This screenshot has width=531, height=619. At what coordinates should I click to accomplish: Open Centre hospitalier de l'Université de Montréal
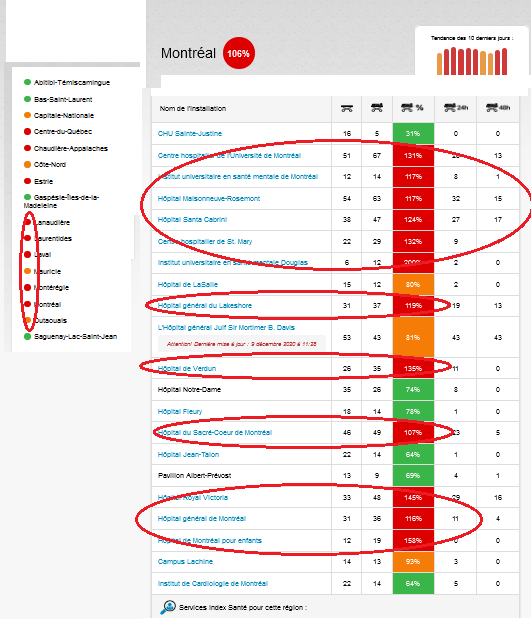point(229,156)
